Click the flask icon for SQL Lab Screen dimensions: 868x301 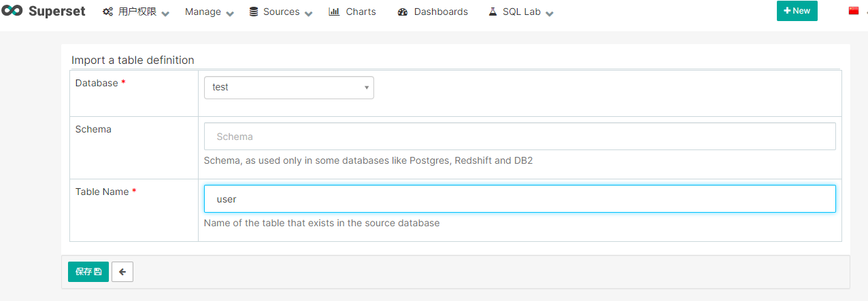pyautogui.click(x=493, y=12)
